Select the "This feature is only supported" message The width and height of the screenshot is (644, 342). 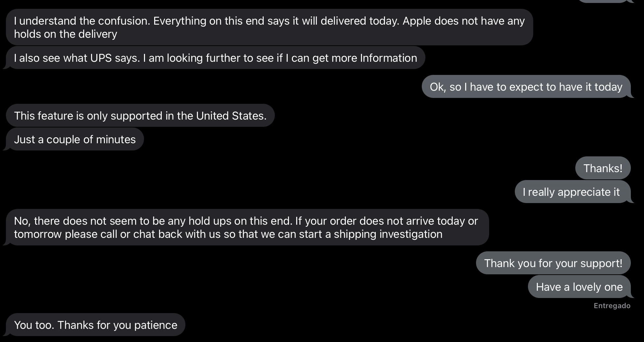[140, 116]
